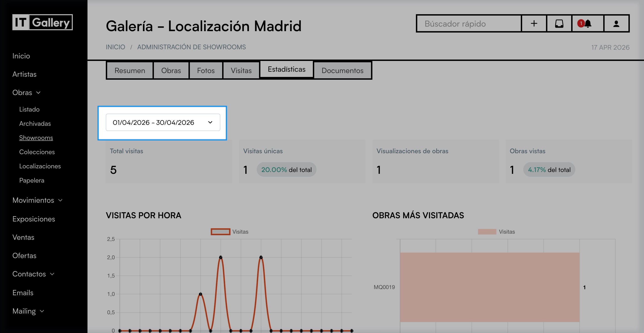Toggle Visitas legend in most-visited chart

(496, 232)
